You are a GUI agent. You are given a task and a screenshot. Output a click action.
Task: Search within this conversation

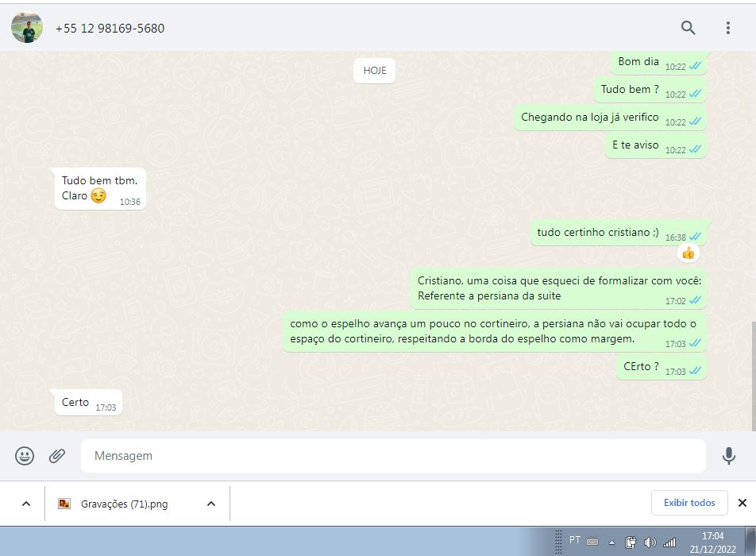[688, 28]
